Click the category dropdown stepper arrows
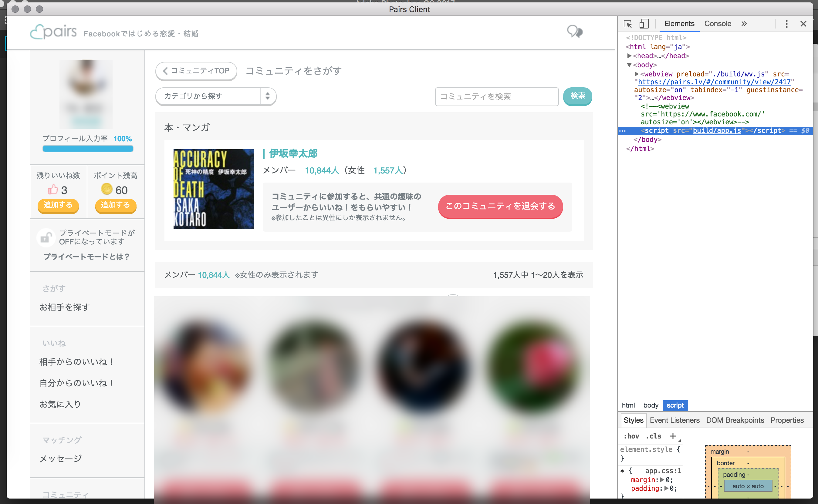The image size is (818, 504). click(x=267, y=96)
